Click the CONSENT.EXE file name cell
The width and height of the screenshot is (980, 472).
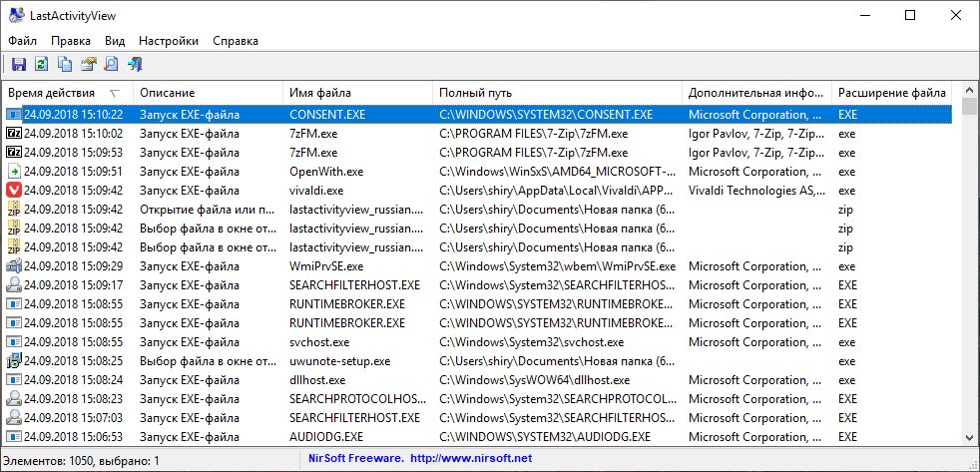[x=327, y=115]
